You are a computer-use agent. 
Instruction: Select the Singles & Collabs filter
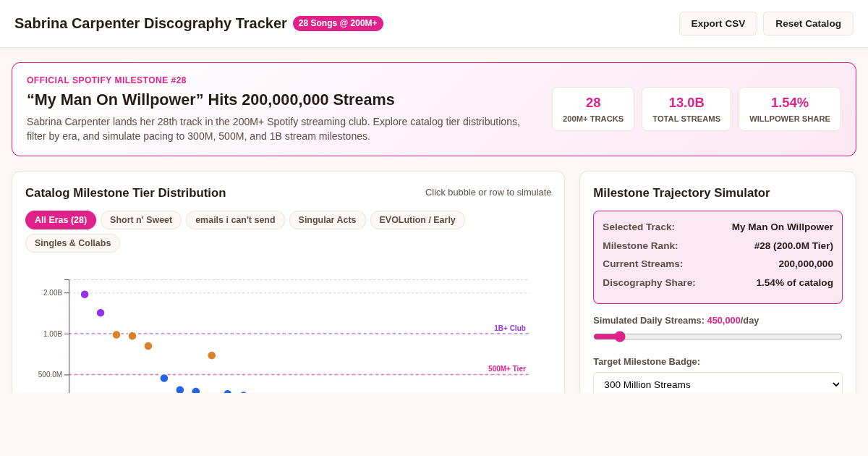tap(72, 243)
